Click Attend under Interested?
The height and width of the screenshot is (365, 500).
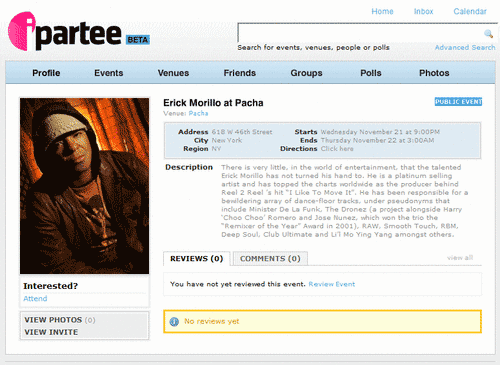tap(35, 298)
